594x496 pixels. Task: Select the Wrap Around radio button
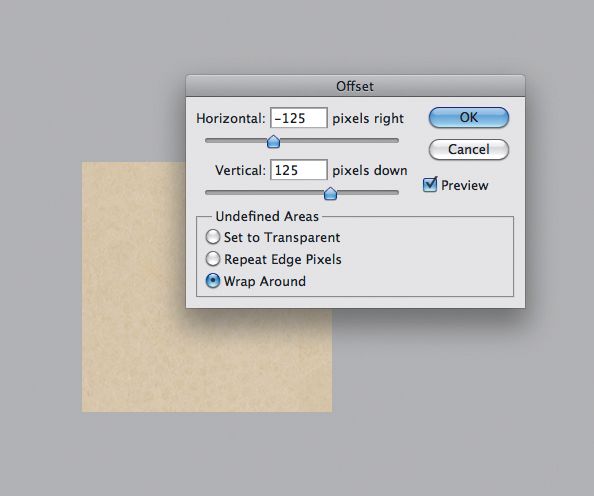click(213, 281)
